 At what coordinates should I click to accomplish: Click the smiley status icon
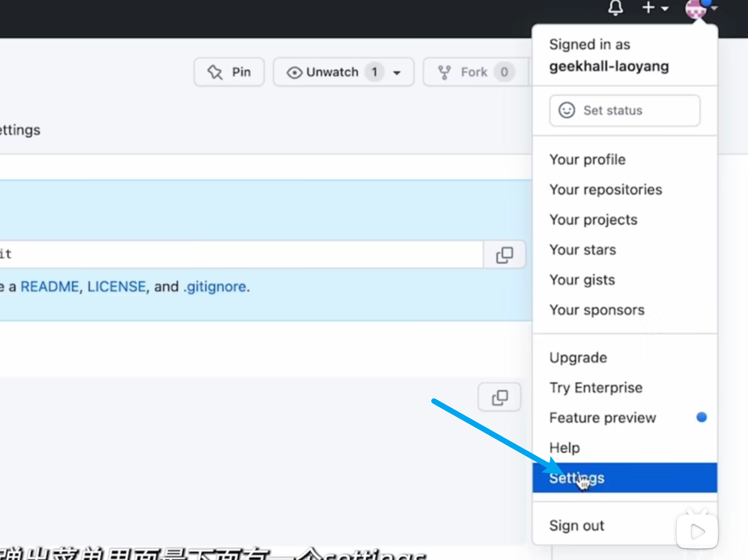coord(566,111)
